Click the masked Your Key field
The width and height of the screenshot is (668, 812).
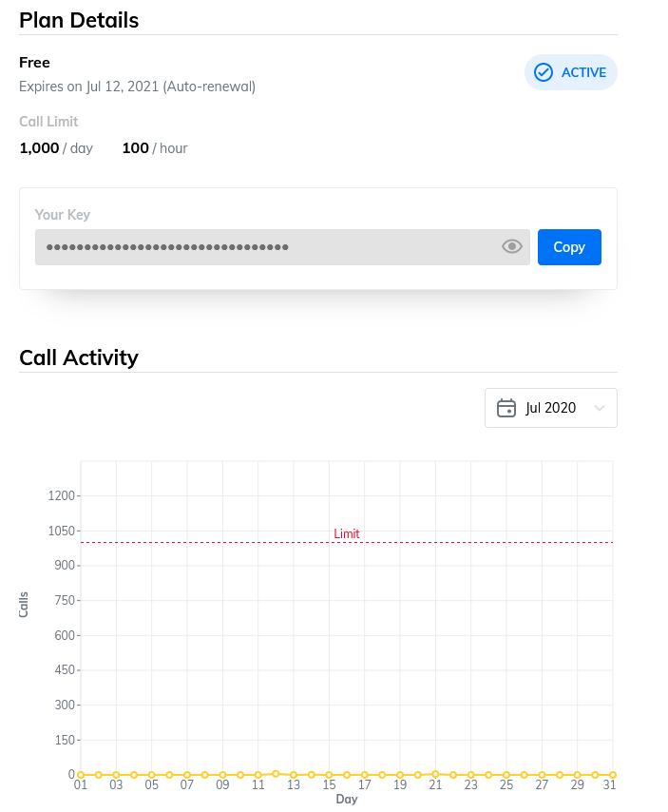[266, 247]
